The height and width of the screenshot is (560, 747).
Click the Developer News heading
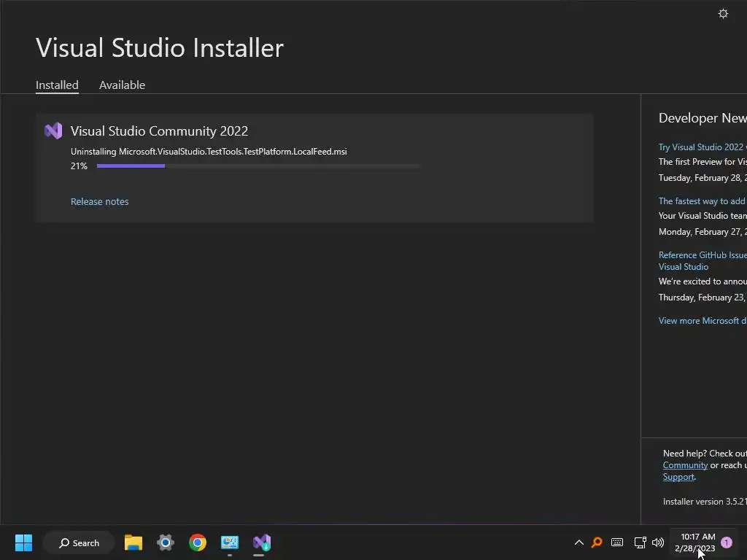click(703, 118)
